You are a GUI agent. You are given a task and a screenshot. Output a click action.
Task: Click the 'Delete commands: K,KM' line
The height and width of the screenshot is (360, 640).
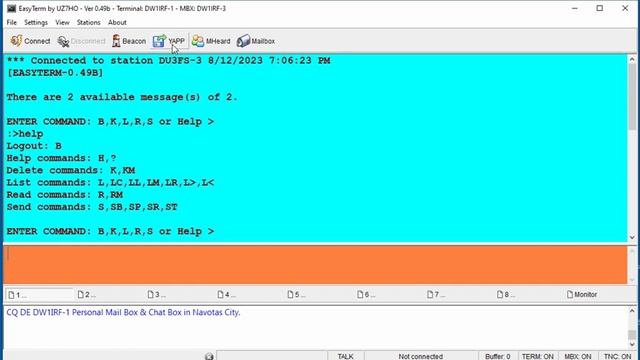coord(71,170)
